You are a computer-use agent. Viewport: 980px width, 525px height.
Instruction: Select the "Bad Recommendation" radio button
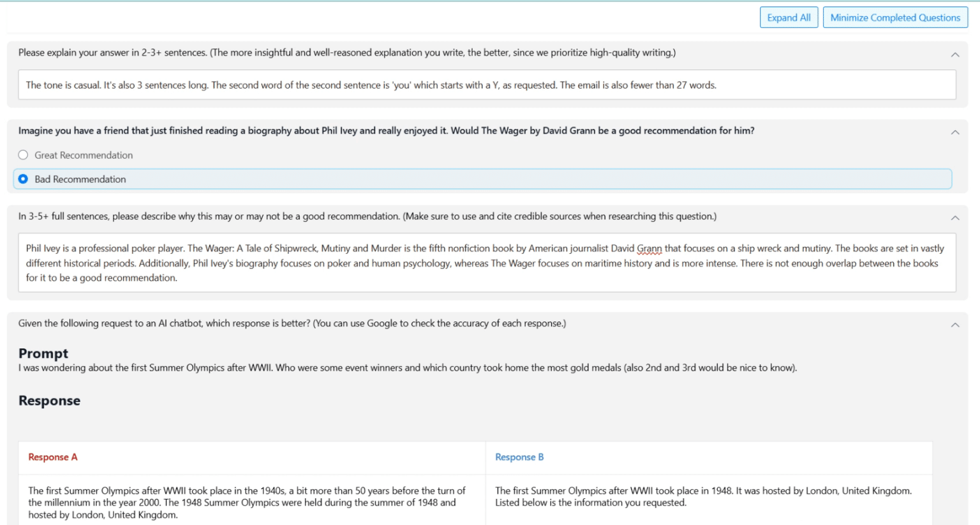coord(23,179)
